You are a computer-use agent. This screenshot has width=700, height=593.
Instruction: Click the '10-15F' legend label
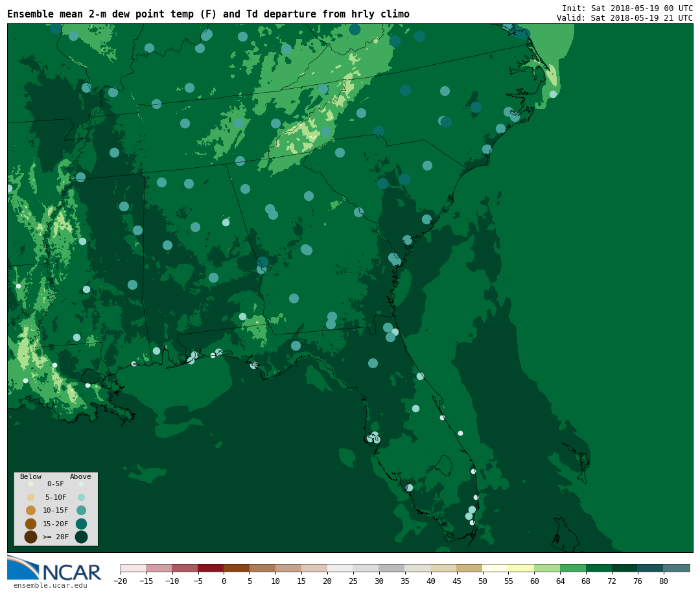(56, 511)
